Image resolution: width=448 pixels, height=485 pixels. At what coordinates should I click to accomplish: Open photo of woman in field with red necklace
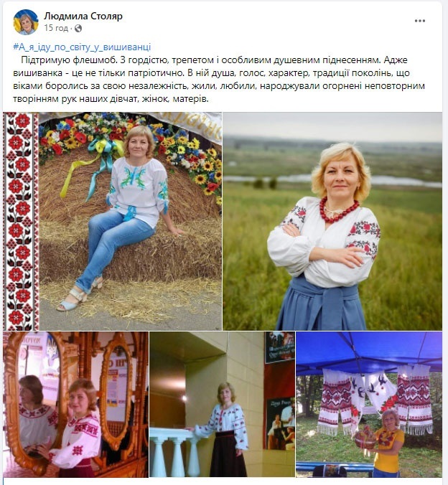[332, 221]
